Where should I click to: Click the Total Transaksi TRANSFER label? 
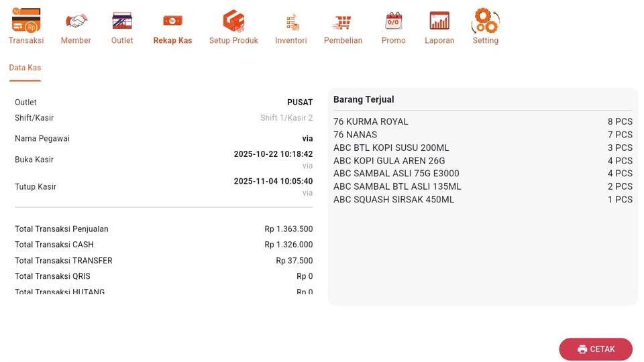[64, 261]
